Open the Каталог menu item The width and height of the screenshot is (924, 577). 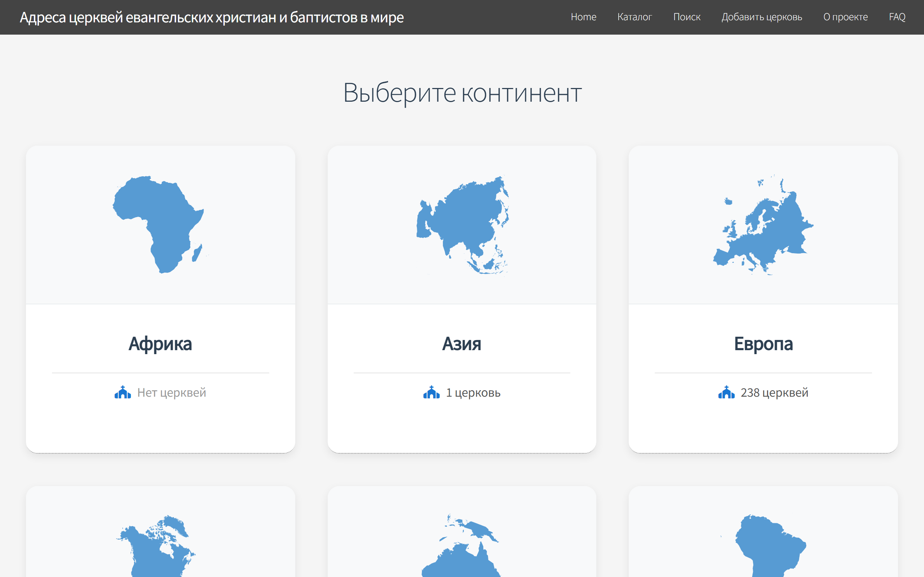click(x=635, y=17)
